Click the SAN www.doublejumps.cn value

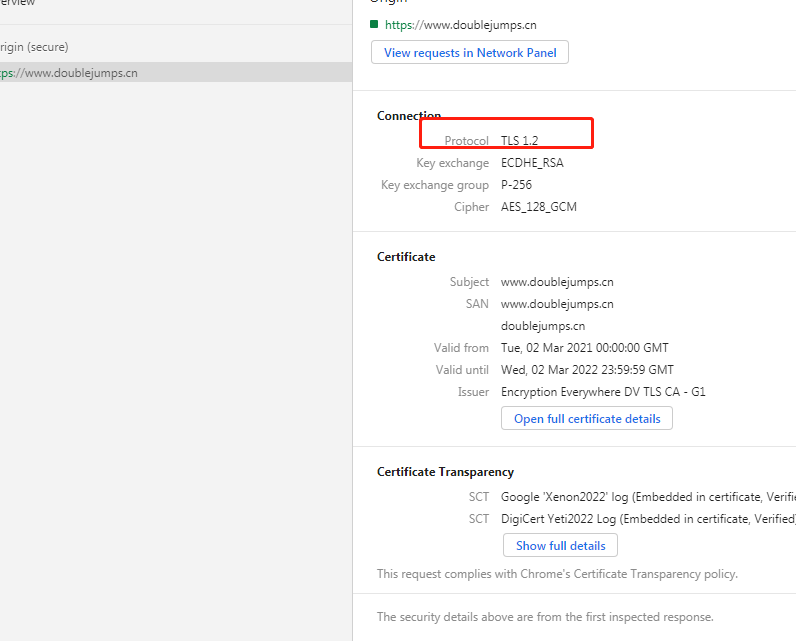pos(557,304)
